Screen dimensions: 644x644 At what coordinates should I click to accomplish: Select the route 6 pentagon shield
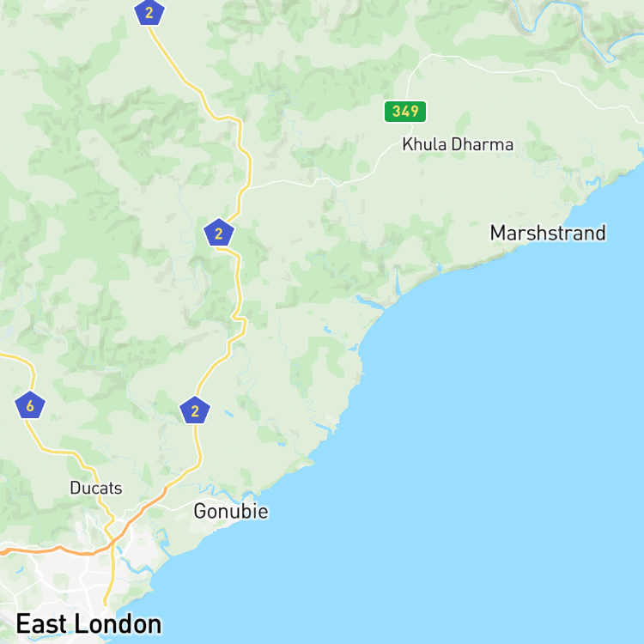tap(30, 405)
